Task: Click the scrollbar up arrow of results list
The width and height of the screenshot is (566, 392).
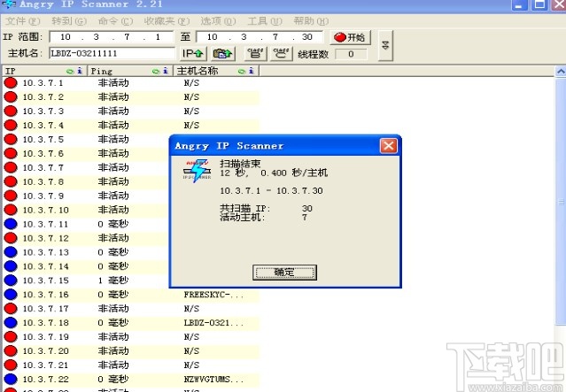Action: (x=560, y=72)
